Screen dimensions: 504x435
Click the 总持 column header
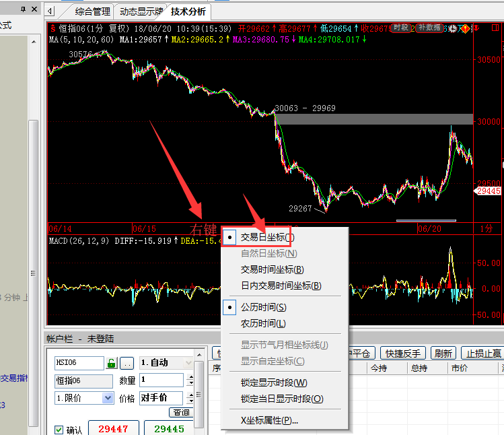tap(419, 368)
